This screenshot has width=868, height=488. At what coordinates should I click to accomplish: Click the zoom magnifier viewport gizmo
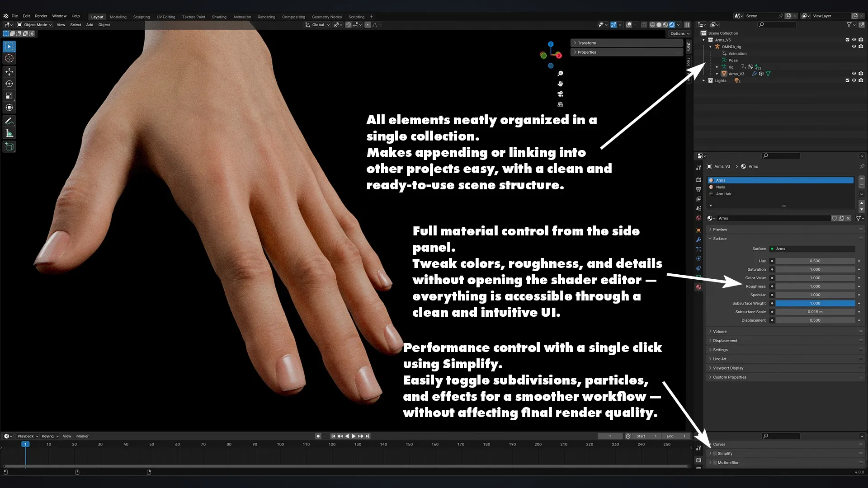click(x=560, y=74)
